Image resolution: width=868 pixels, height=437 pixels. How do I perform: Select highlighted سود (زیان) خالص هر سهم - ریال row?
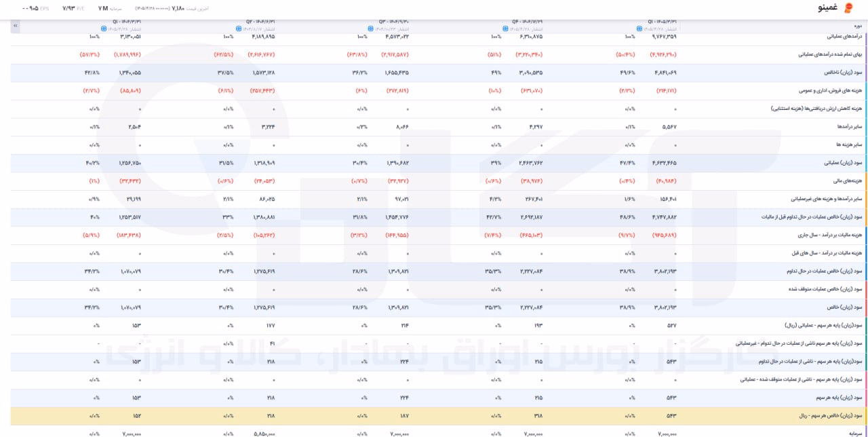click(434, 415)
